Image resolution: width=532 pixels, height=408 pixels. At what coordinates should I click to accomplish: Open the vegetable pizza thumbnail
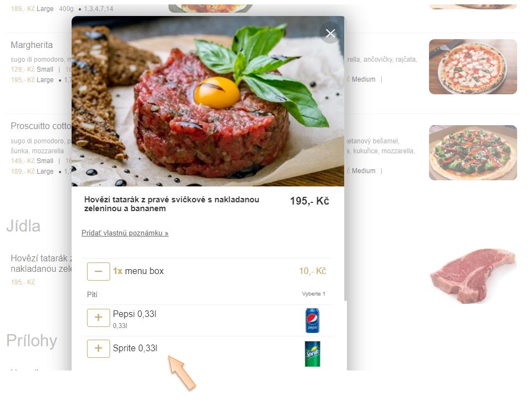(x=473, y=153)
